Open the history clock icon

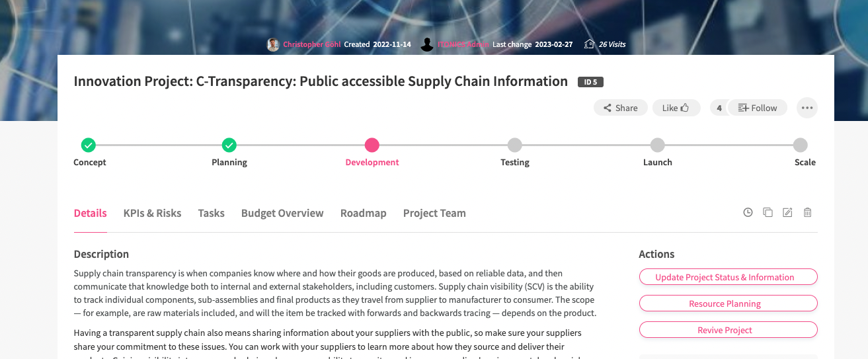click(748, 212)
